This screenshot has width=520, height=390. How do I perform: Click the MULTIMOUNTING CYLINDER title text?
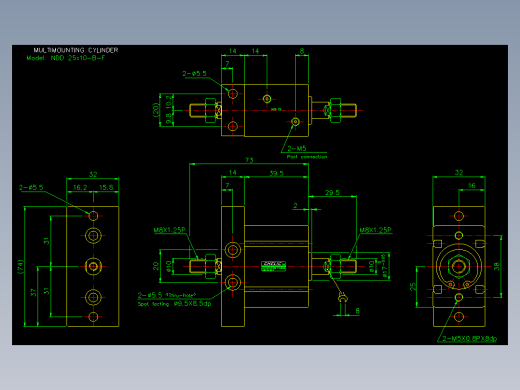76,50
